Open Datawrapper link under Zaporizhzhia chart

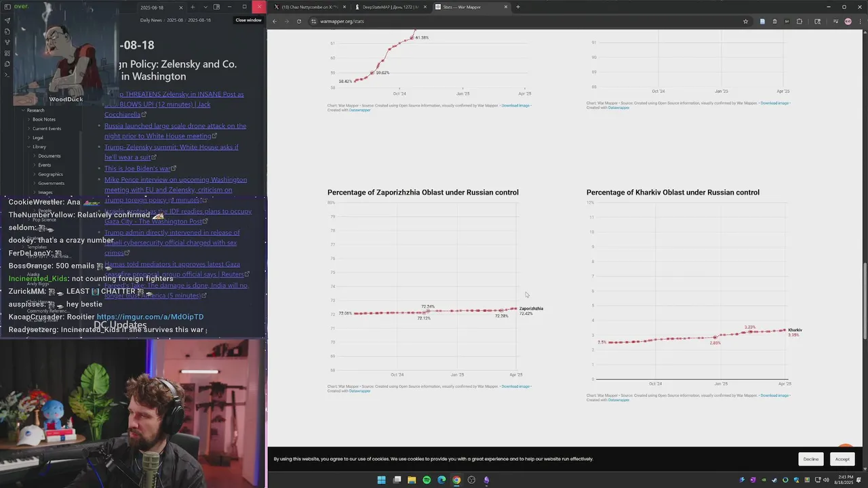(360, 391)
